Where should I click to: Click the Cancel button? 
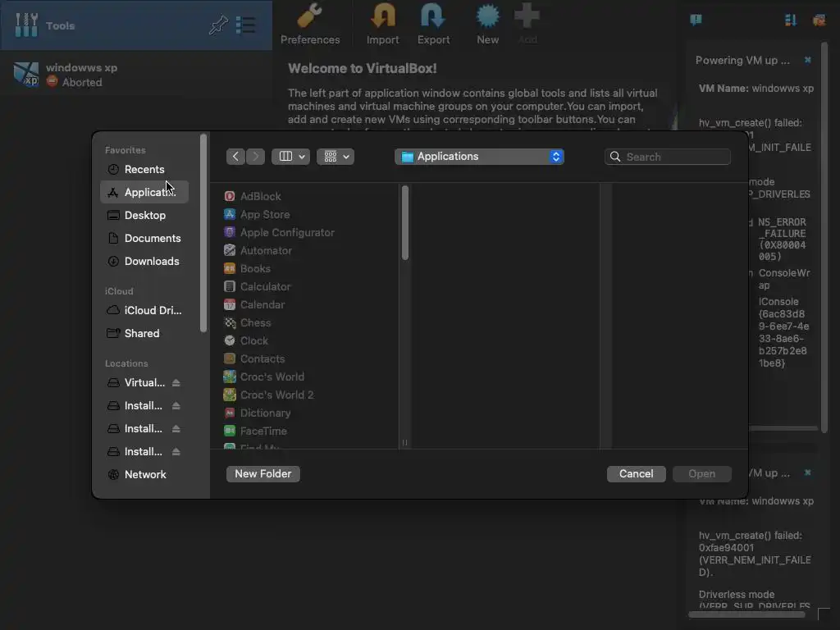point(636,473)
